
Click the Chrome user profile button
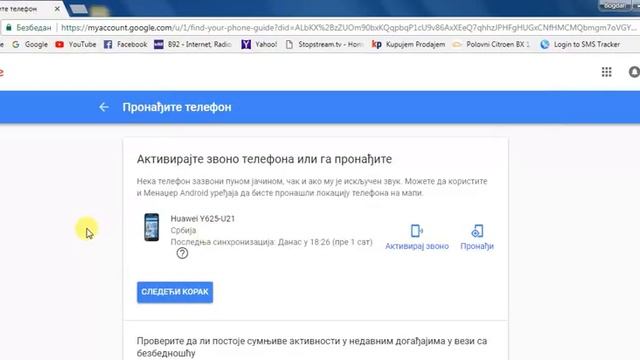click(x=614, y=6)
